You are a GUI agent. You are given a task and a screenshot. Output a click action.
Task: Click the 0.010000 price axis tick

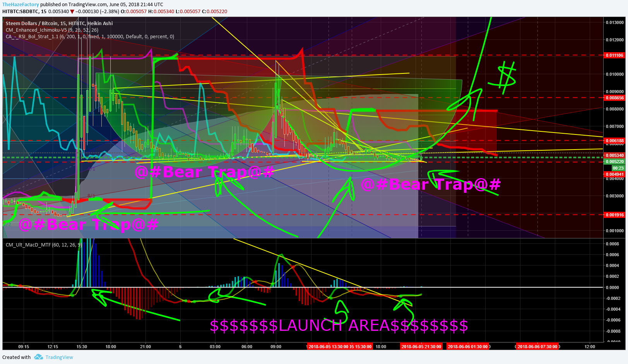pos(614,74)
